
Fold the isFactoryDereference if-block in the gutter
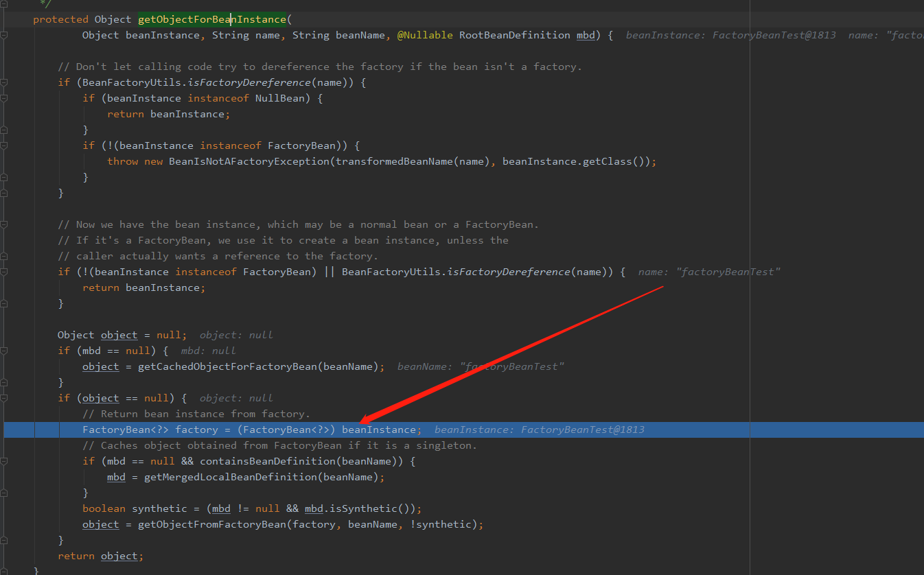tap(4, 82)
